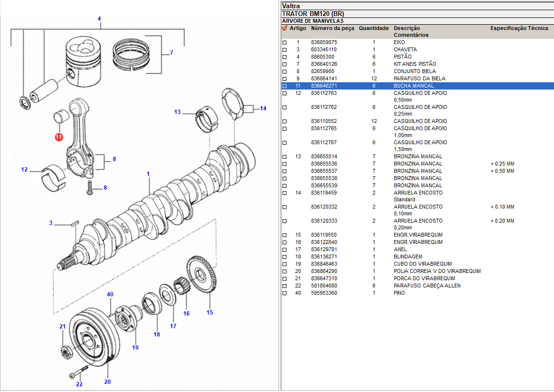Select part number 836859075
The image size is (554, 392).
point(324,43)
